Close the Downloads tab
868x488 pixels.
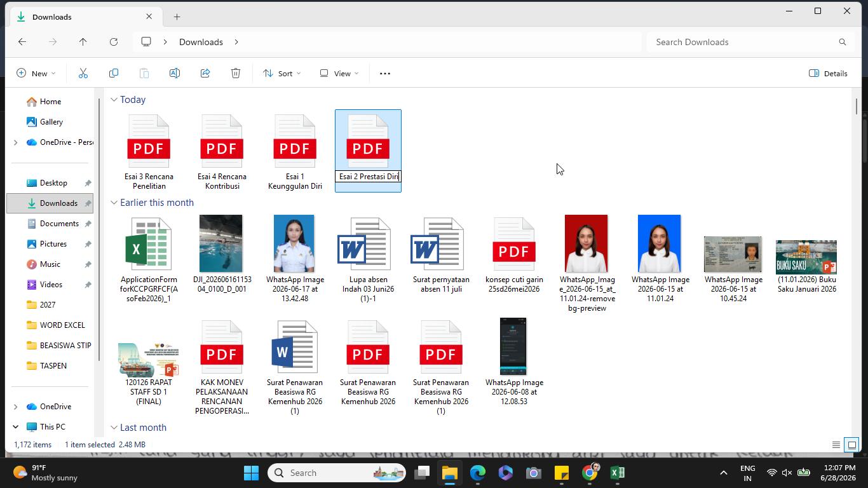coord(149,17)
